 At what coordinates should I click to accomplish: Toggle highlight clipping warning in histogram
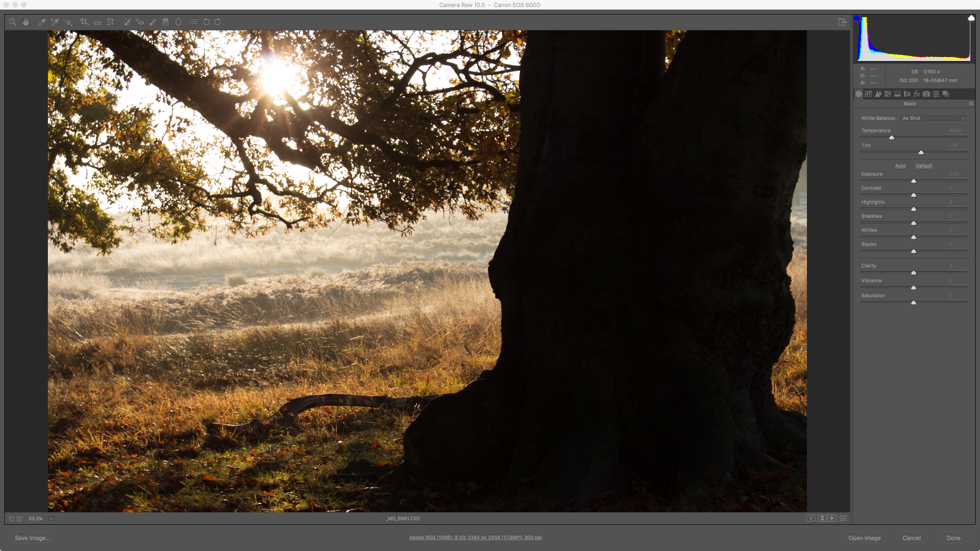[971, 18]
